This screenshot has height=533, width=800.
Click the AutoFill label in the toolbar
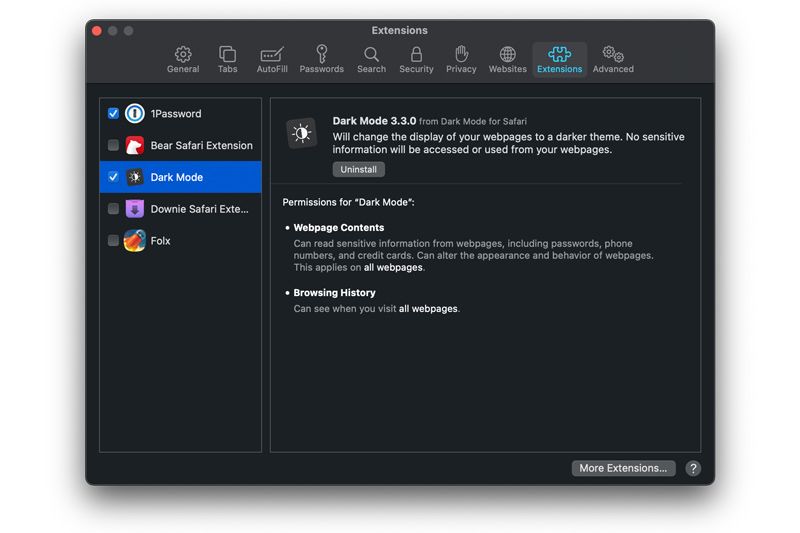272,69
